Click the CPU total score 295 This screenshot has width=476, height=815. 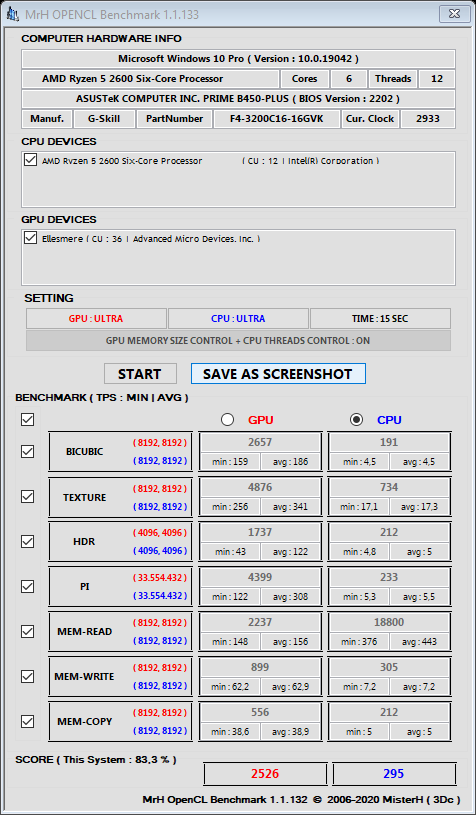(394, 773)
